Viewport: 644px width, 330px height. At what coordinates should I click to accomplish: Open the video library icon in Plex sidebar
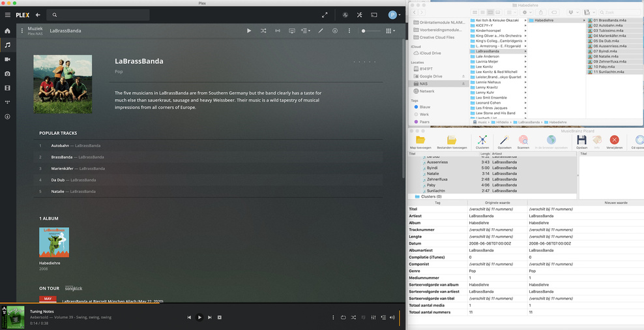pos(7,59)
